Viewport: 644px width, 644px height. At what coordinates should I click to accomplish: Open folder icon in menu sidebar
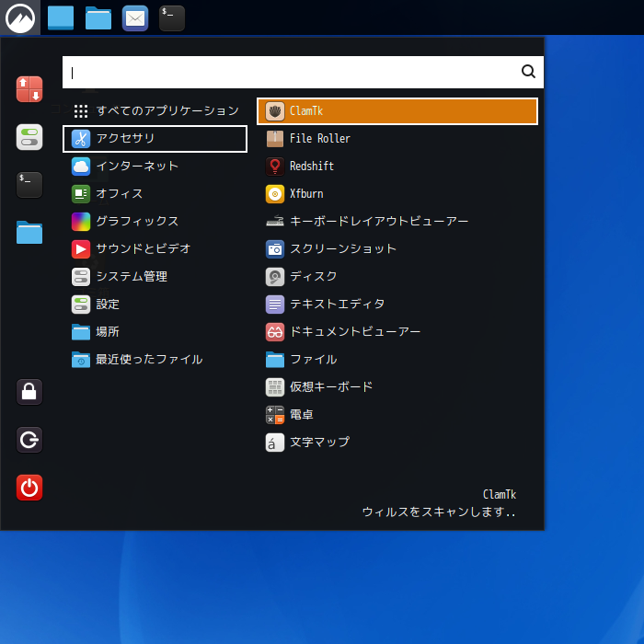(29, 233)
